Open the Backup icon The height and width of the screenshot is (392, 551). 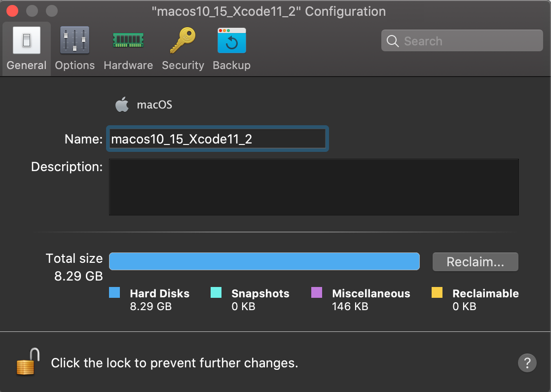point(231,40)
